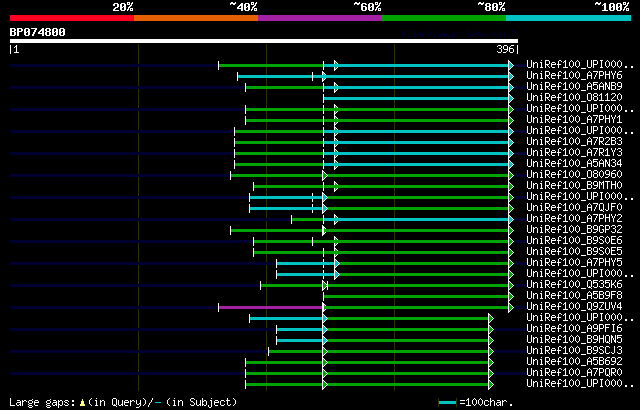Viewport: 640px width, 410px height.
Task: Open the UniRef100_O81120 hit label
Action: [574, 98]
